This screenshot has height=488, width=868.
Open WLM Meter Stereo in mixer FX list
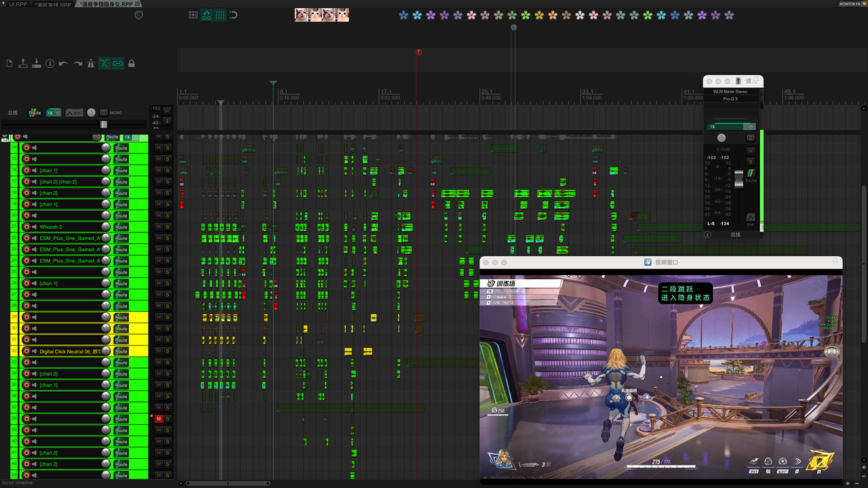(730, 91)
